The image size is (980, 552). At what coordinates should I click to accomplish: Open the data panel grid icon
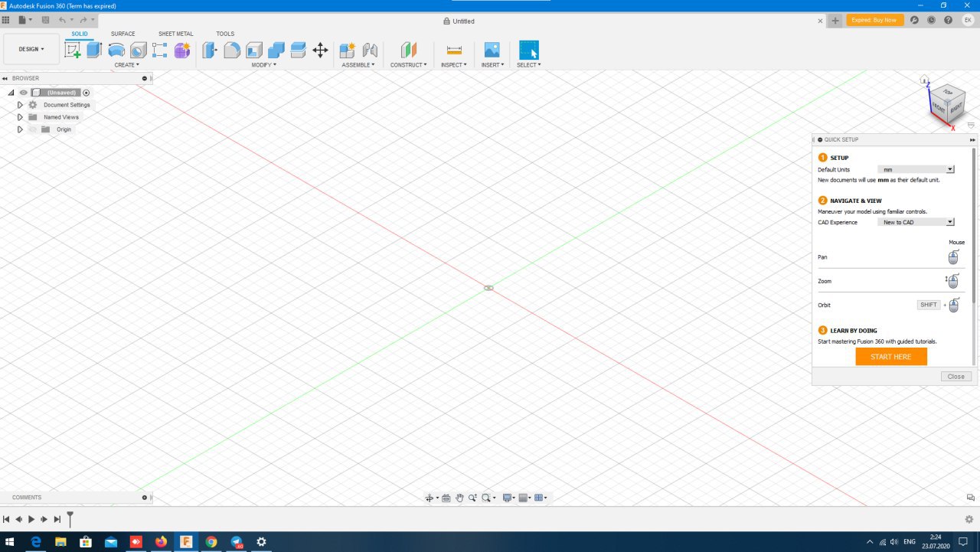tap(6, 20)
